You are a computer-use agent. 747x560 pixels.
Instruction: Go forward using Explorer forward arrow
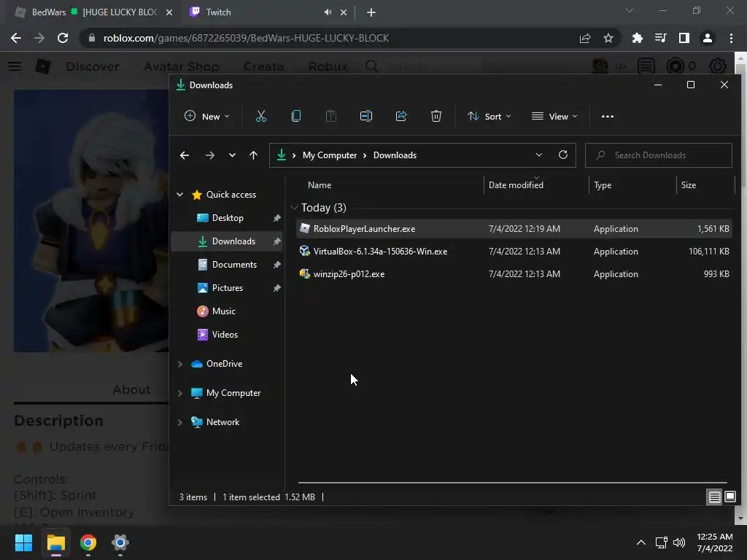pyautogui.click(x=209, y=155)
